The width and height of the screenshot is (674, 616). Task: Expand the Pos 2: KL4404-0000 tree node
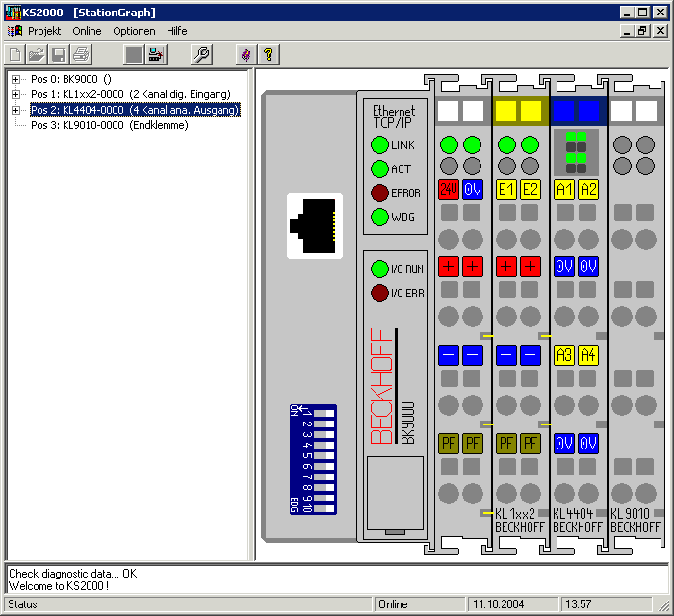pyautogui.click(x=16, y=110)
